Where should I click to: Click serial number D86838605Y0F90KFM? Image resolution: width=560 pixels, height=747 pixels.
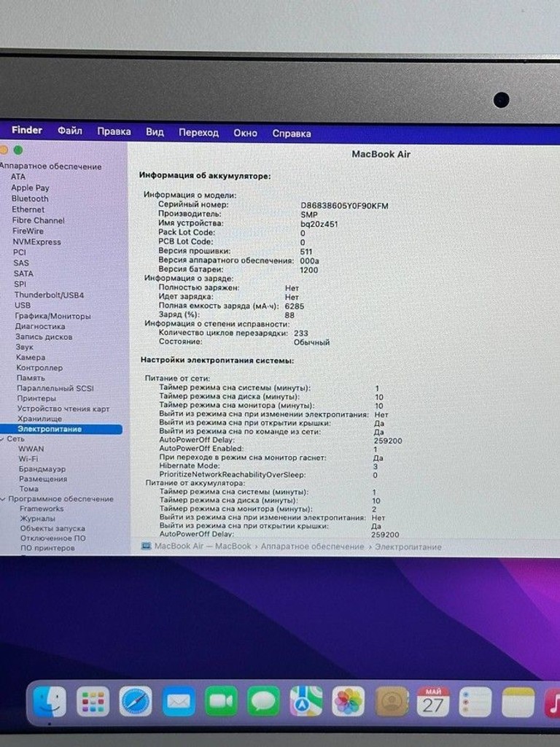coord(344,206)
